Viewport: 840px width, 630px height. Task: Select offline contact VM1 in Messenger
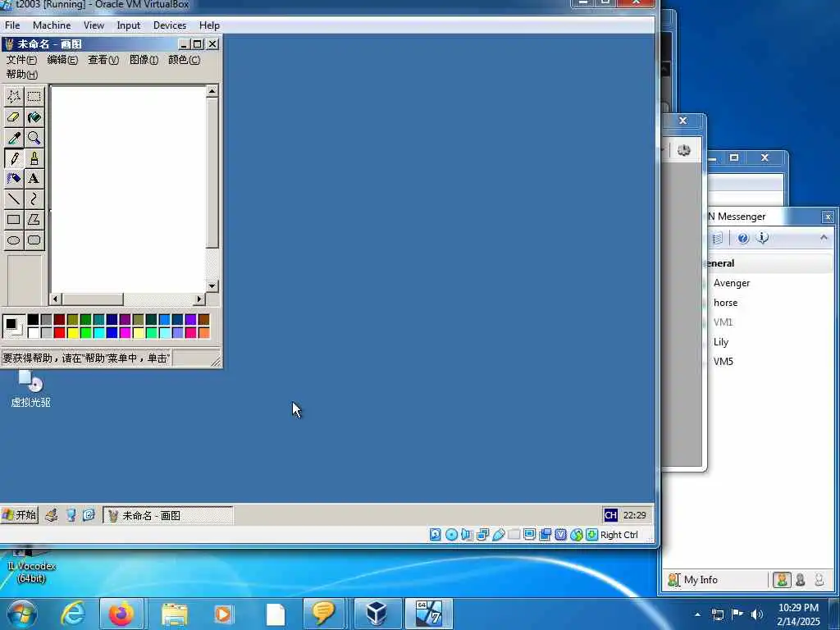[723, 322]
